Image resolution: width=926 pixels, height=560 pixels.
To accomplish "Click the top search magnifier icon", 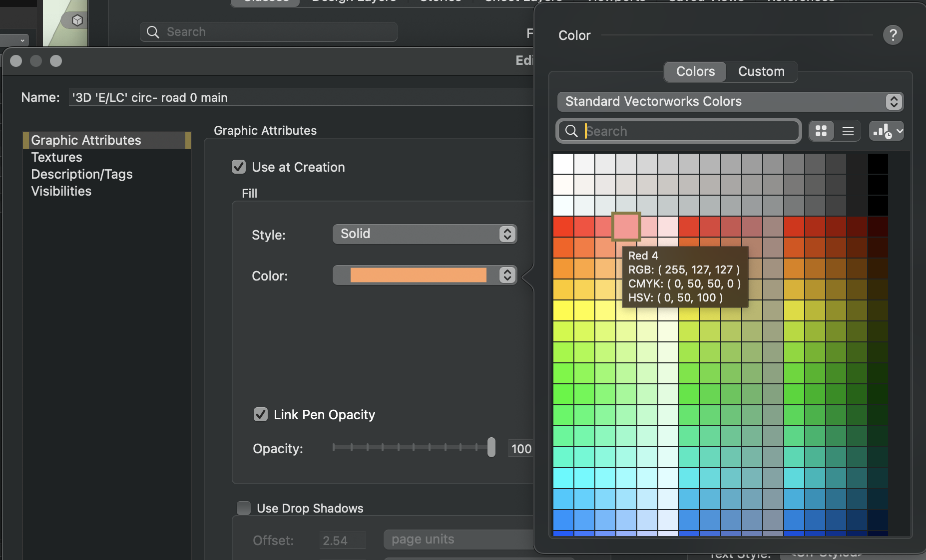I will pyautogui.click(x=153, y=32).
